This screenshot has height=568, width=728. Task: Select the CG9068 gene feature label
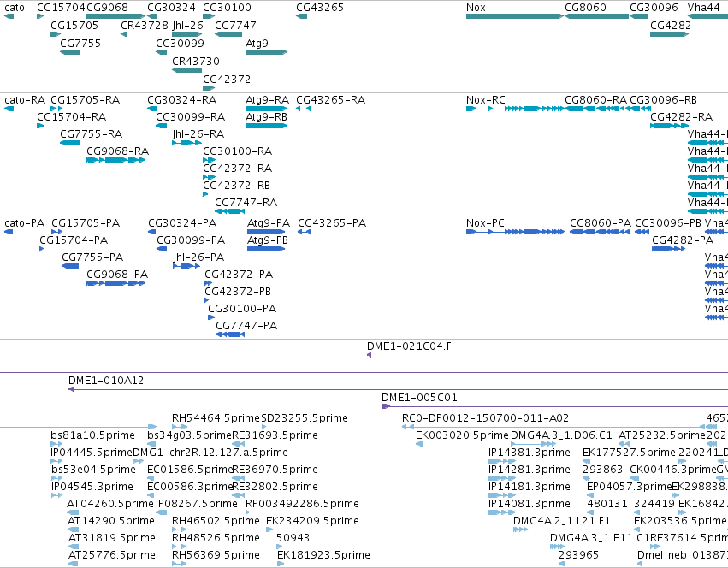[107, 8]
